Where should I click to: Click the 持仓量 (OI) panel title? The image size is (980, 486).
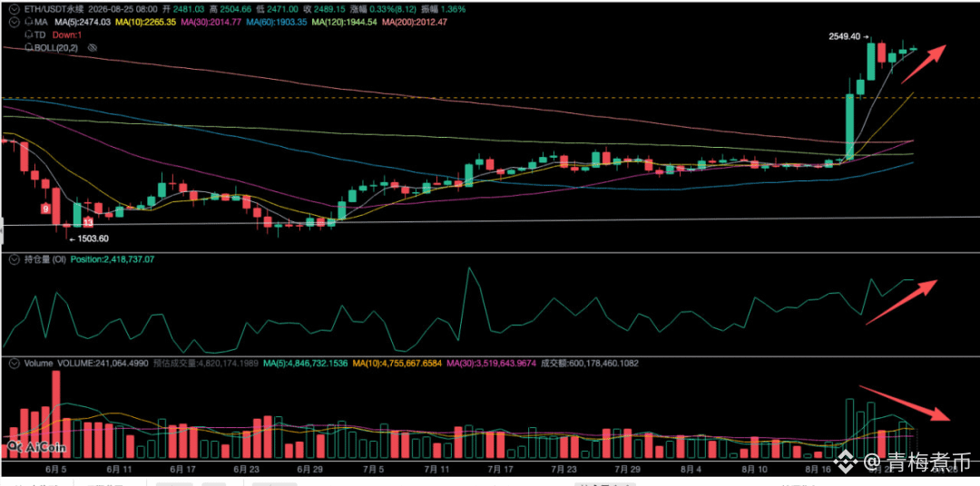click(44, 258)
